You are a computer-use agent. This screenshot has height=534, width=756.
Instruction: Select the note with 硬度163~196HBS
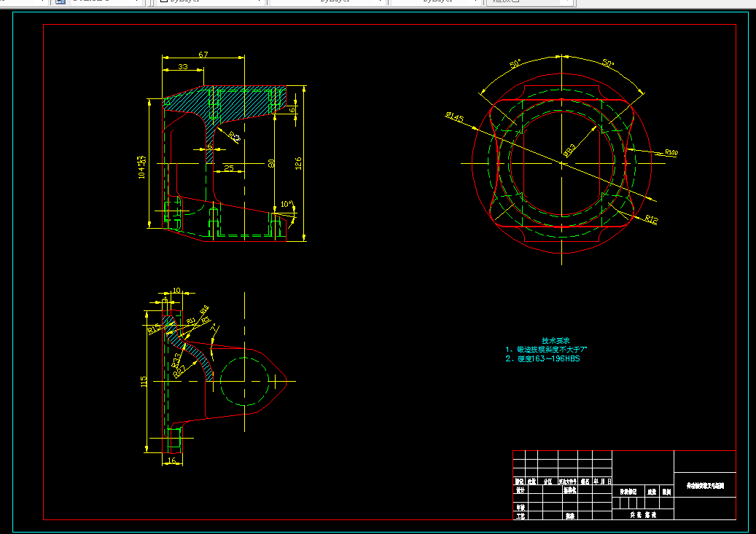click(542, 358)
